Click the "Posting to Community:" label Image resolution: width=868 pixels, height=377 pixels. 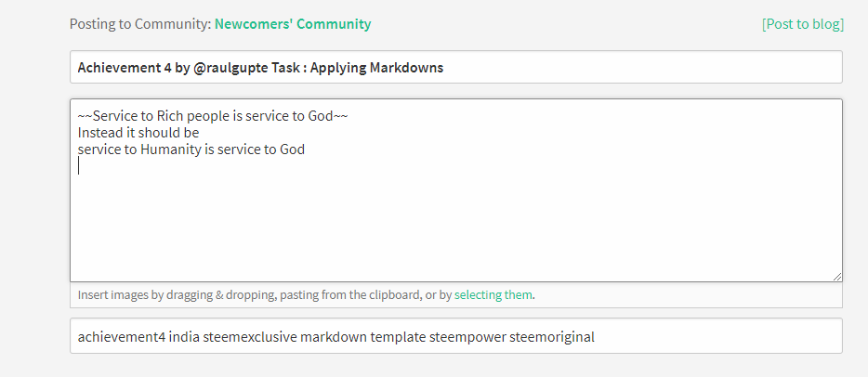tap(139, 24)
